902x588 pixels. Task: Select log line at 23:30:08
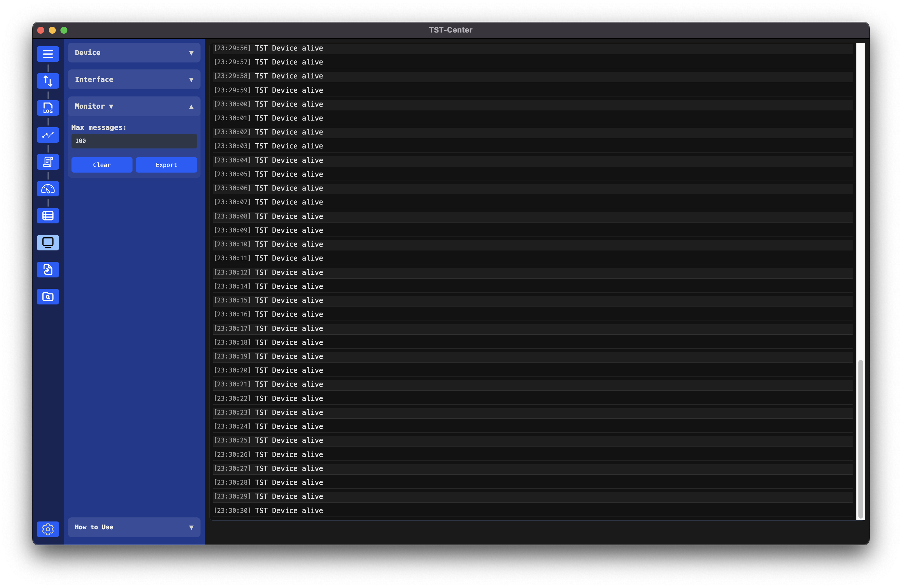tap(532, 216)
